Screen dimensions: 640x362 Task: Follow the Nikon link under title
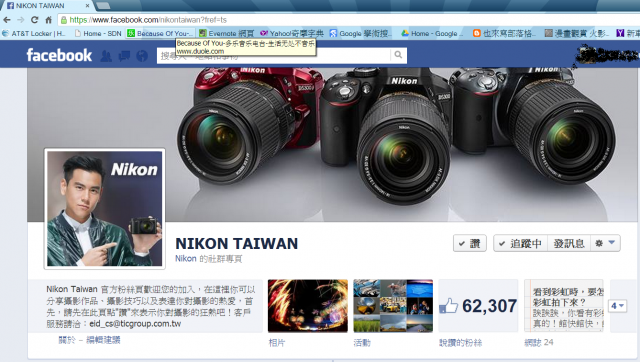point(186,259)
